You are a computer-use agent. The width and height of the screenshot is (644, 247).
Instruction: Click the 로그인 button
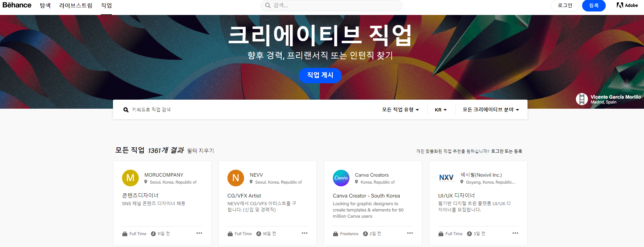[x=565, y=6]
